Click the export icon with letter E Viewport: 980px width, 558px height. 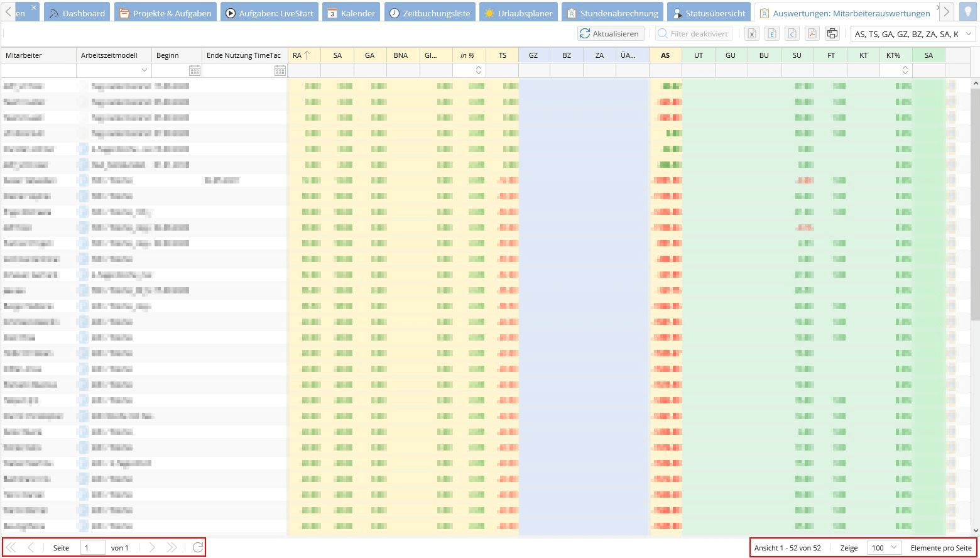click(772, 34)
